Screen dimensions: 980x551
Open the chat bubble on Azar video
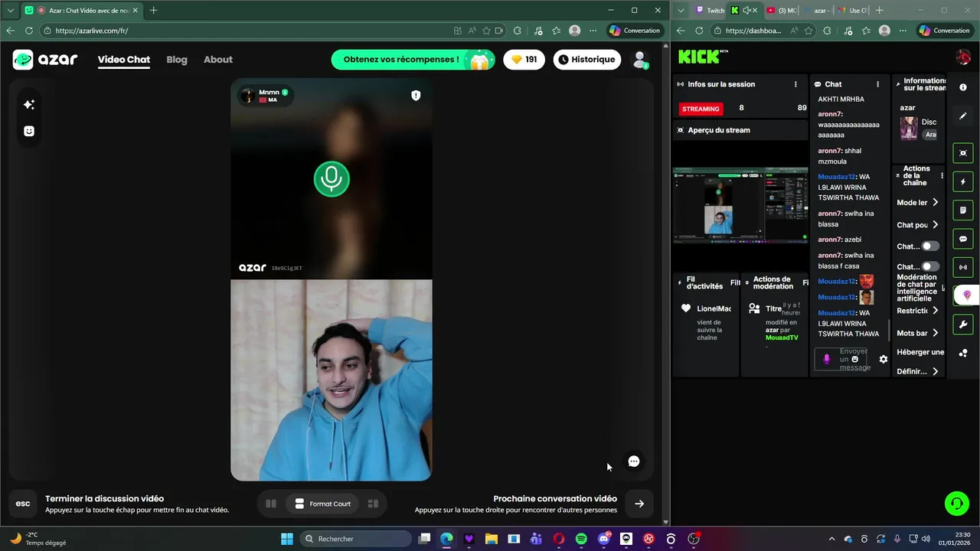[x=634, y=461]
